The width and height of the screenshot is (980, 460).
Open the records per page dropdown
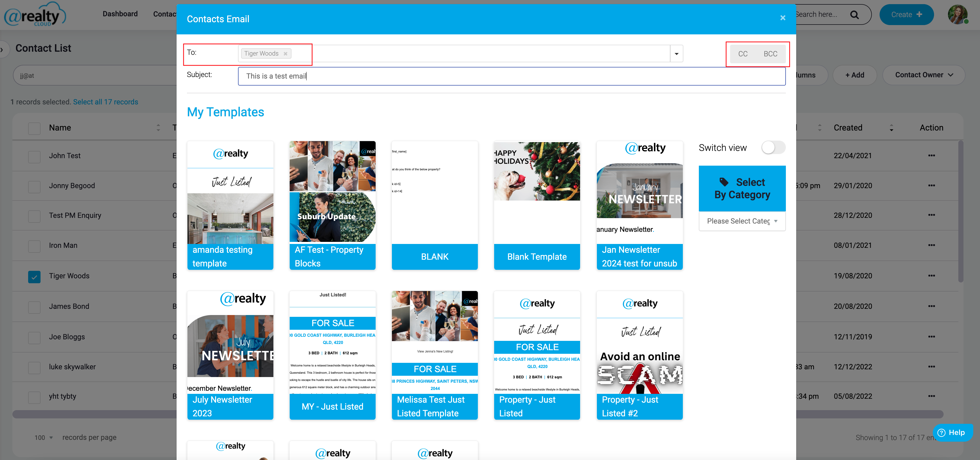click(x=43, y=438)
